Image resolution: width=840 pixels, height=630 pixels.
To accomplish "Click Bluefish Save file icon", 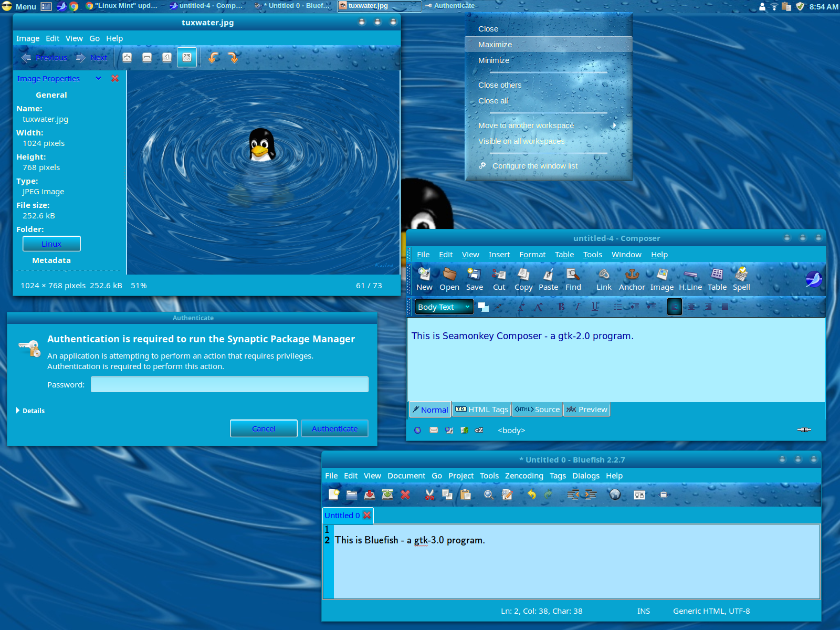I will click(x=370, y=495).
